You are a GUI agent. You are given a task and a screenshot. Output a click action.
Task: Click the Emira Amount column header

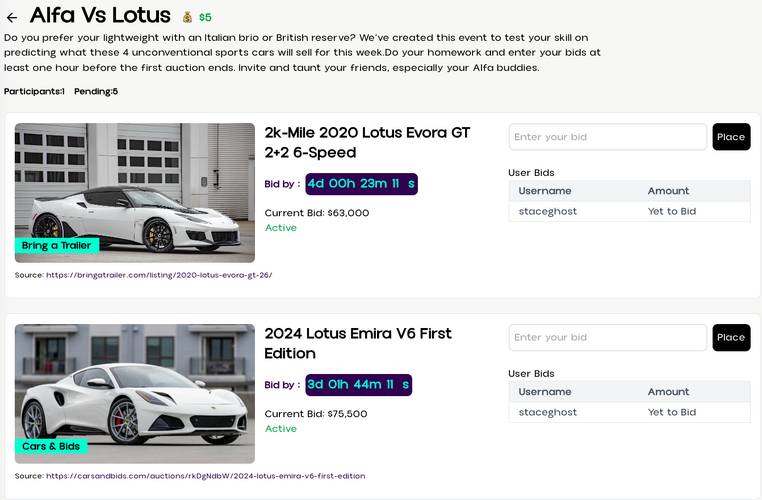(668, 392)
